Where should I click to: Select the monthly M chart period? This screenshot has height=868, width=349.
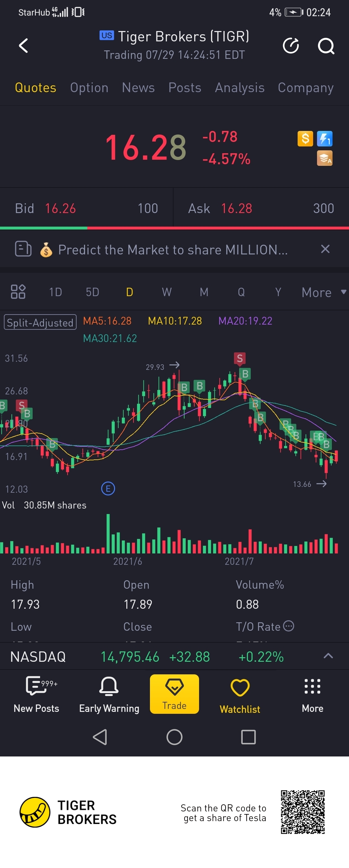click(x=204, y=292)
